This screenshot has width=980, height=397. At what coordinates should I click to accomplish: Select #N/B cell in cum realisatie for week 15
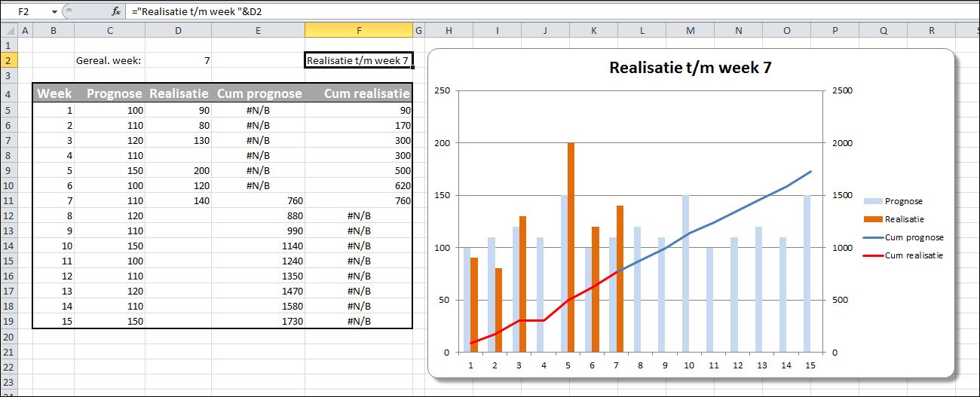pyautogui.click(x=359, y=321)
